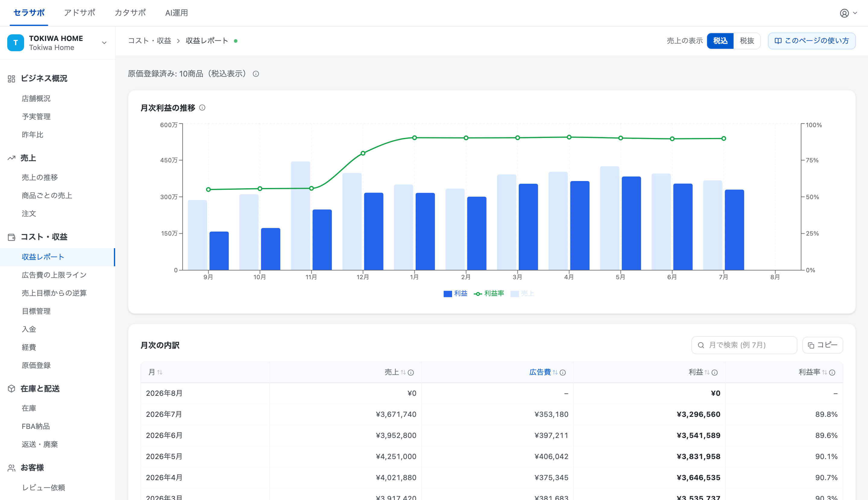Click the copy icon in コピー button

(x=811, y=345)
